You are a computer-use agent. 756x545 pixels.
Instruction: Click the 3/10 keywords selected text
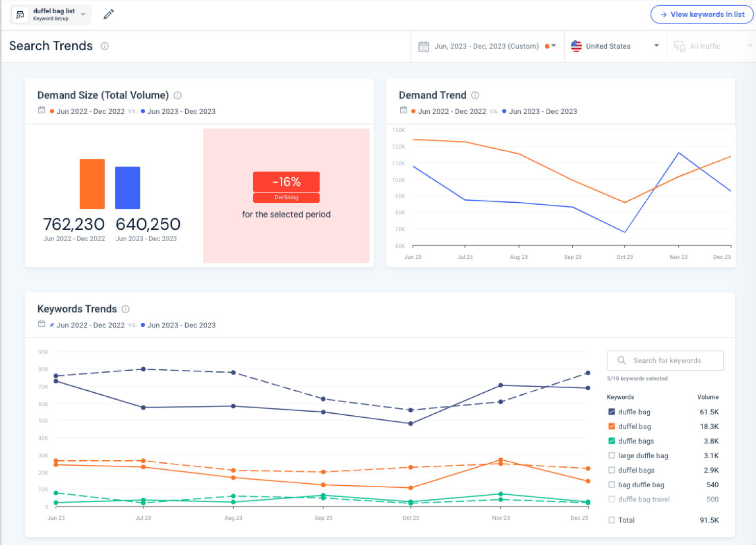click(x=637, y=378)
